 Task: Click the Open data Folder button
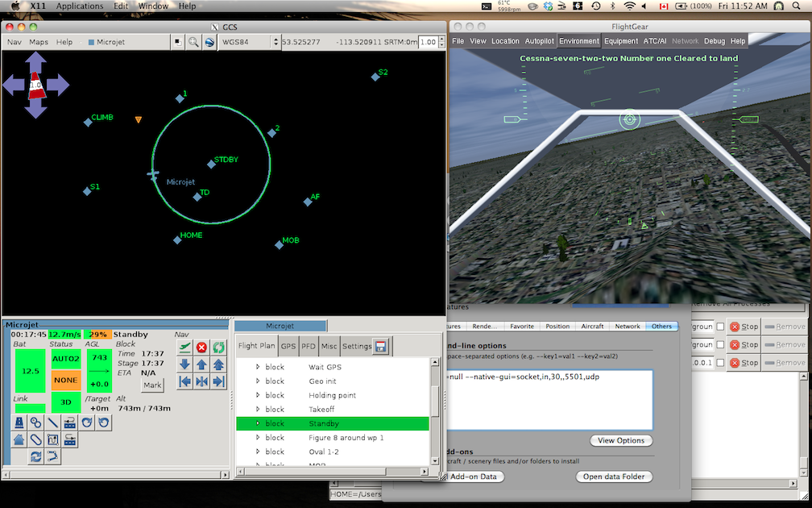tap(614, 477)
